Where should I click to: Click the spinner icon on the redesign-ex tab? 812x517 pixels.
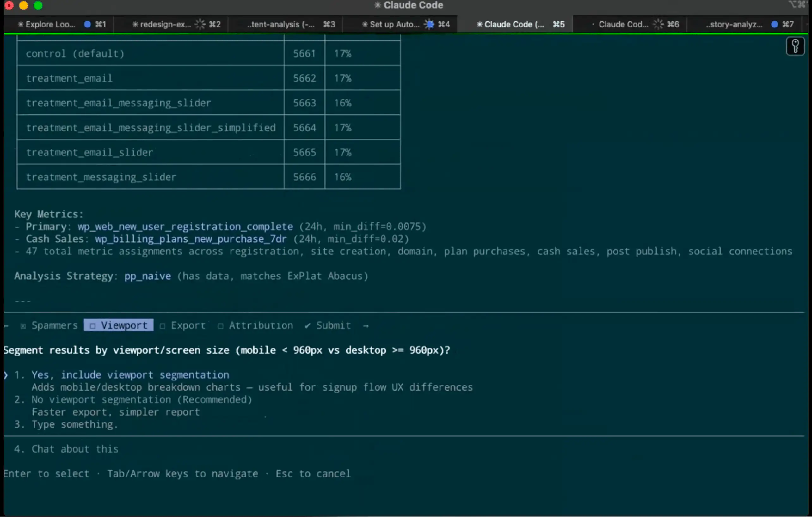coord(200,24)
